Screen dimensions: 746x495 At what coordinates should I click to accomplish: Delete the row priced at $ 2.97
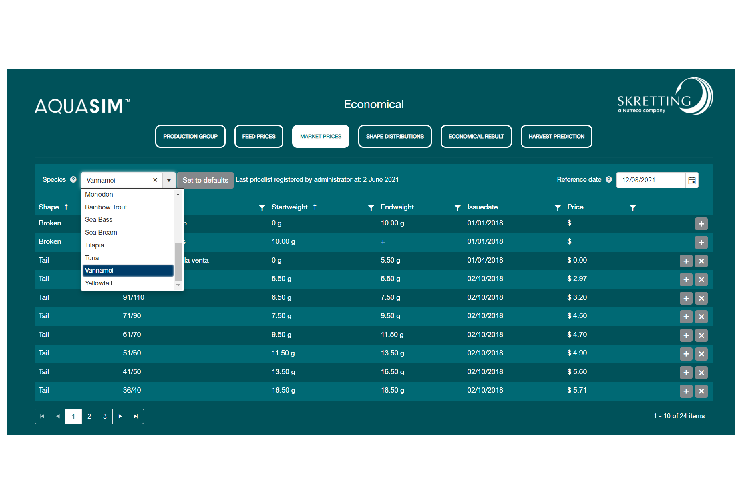click(x=701, y=279)
